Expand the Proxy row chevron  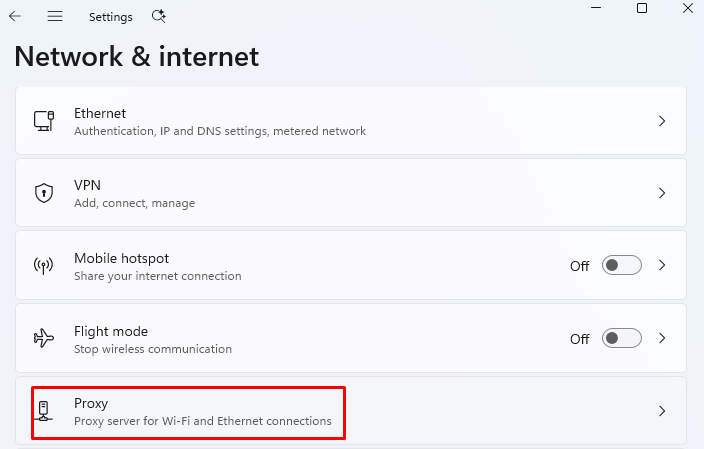click(662, 411)
